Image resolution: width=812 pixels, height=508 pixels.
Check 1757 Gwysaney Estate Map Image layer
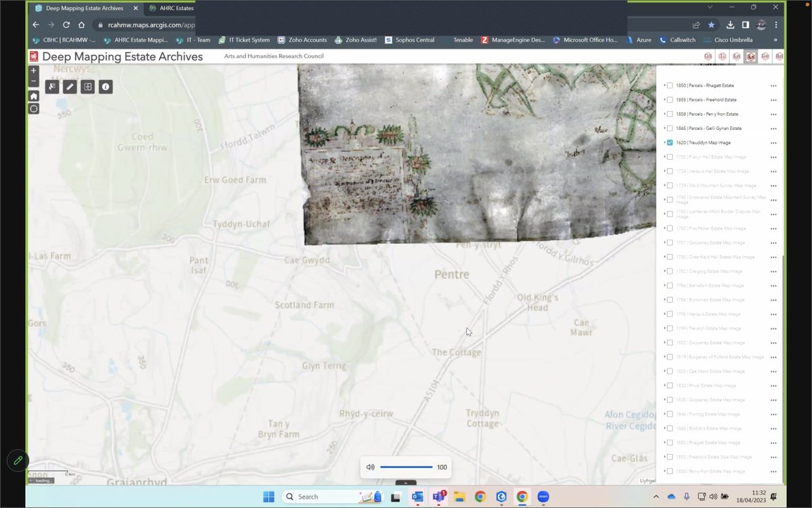pyautogui.click(x=670, y=242)
